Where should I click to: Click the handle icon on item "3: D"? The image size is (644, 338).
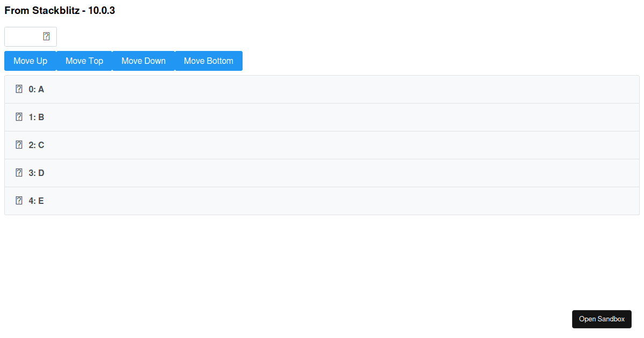pos(19,173)
